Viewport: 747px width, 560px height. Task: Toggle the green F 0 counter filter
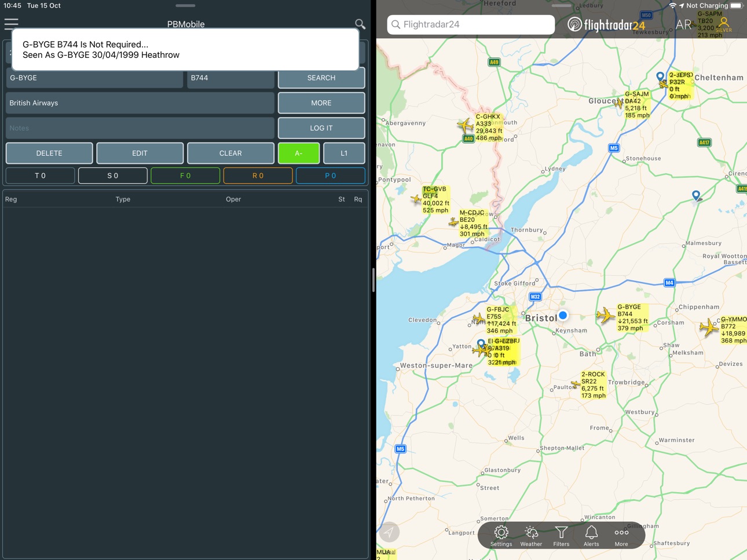pos(185,175)
